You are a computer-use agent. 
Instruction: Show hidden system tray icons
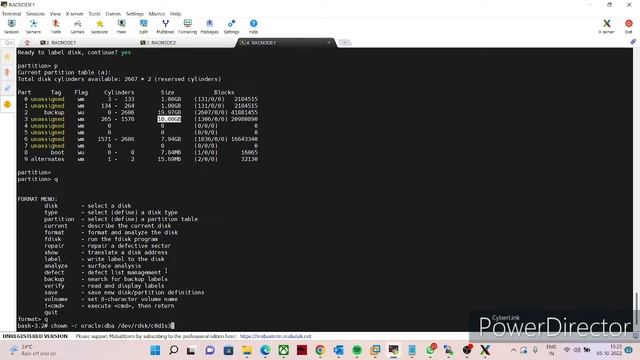tap(513, 350)
